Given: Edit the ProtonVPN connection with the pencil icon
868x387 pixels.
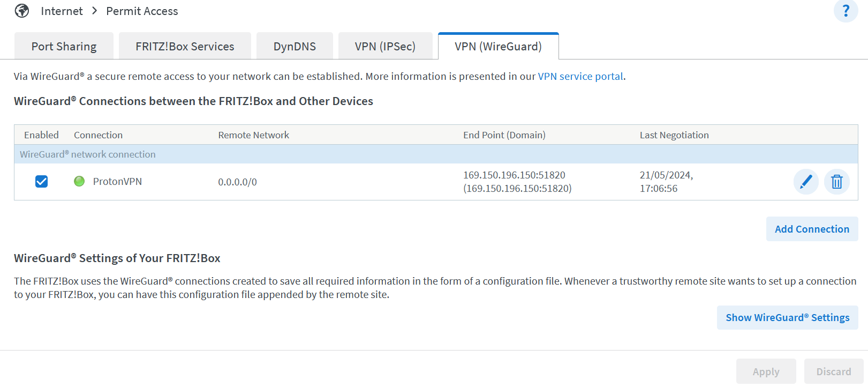Looking at the screenshot, I should tap(805, 182).
